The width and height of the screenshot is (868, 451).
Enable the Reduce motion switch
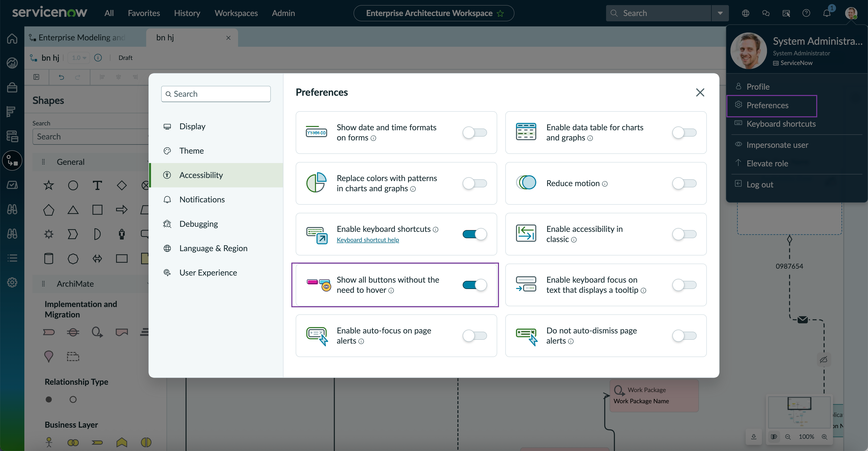pos(684,183)
